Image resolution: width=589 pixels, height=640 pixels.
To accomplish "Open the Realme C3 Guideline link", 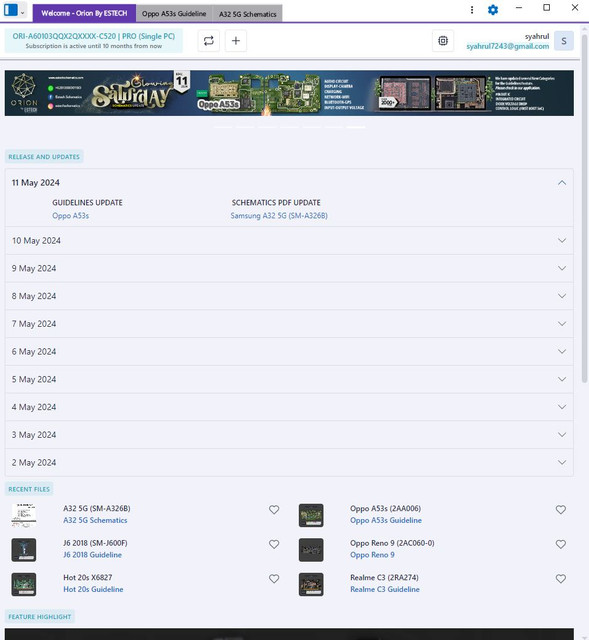I will tap(385, 589).
